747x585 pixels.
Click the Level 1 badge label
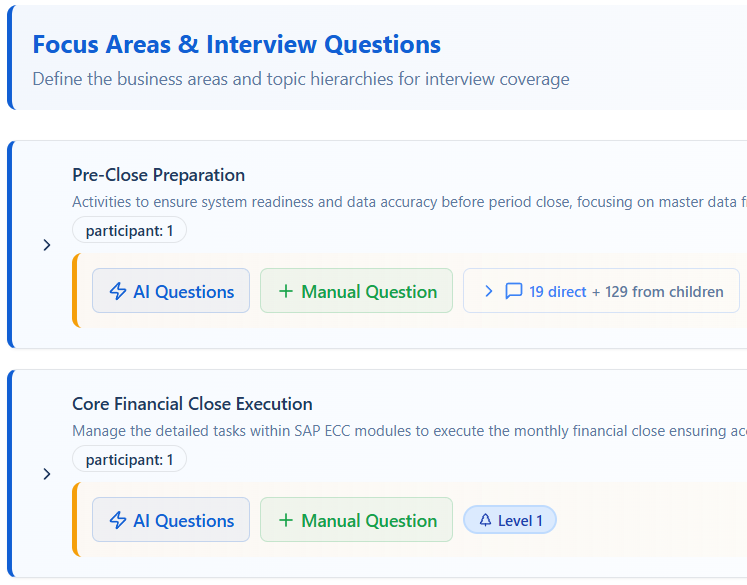pos(520,521)
